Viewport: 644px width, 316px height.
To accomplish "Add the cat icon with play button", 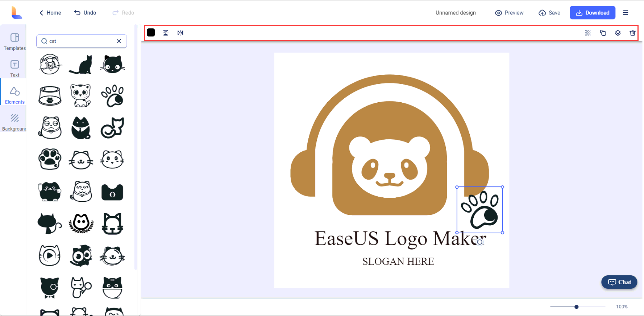I will point(50,255).
